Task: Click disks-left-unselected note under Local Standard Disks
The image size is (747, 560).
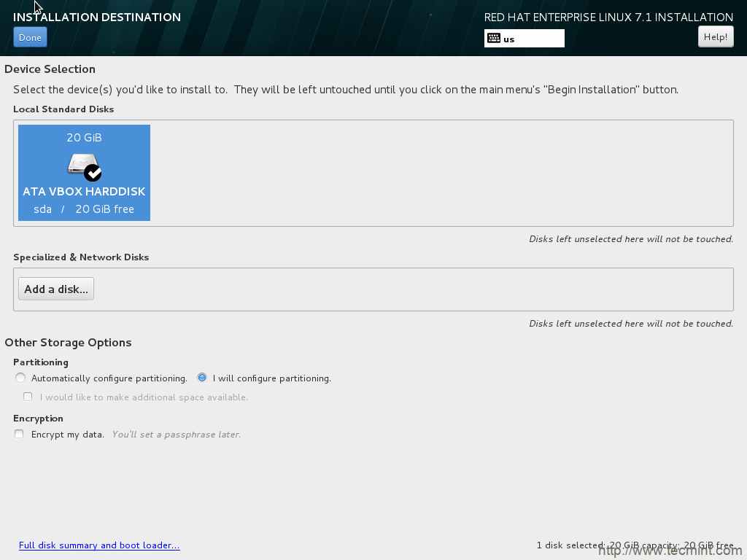Action: 631,239
